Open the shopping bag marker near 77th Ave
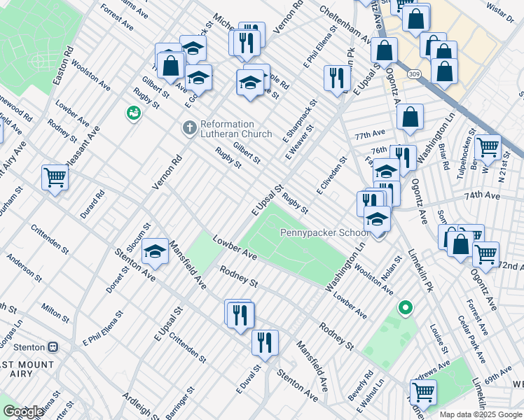Screen dimensions: 524x420 tap(410, 118)
